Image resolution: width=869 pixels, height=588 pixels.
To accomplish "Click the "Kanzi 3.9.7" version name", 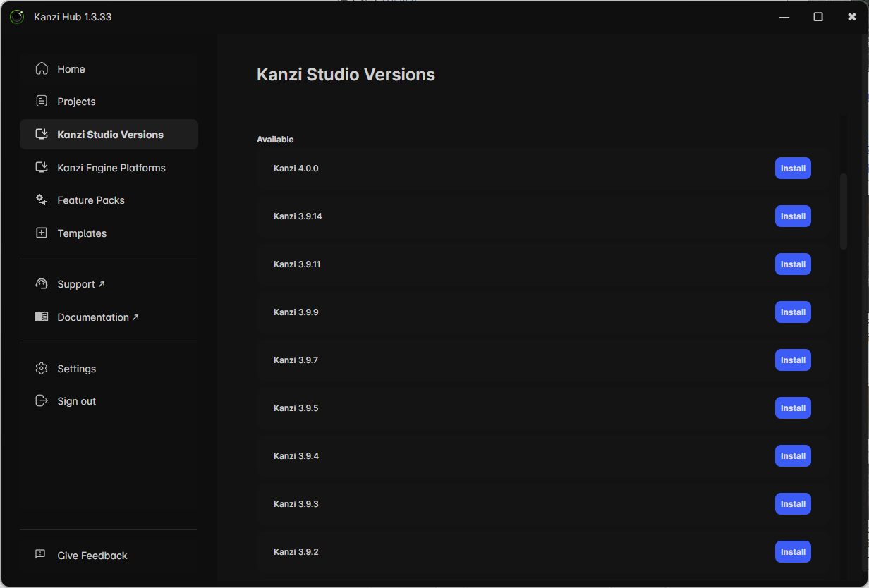I will pyautogui.click(x=296, y=360).
